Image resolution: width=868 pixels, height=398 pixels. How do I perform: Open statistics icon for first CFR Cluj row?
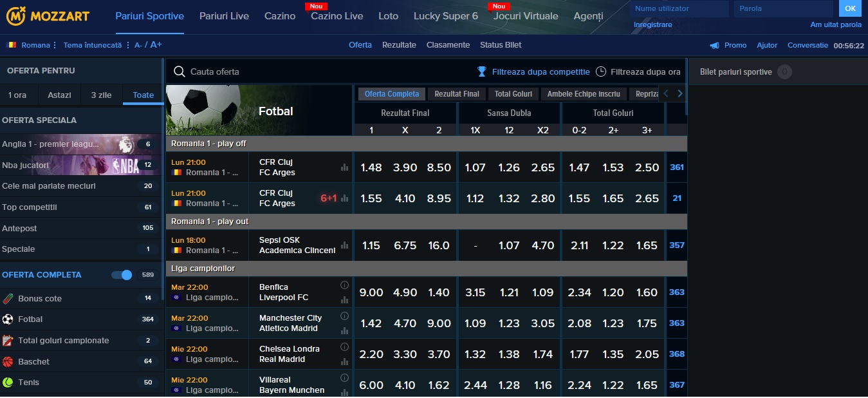point(344,167)
